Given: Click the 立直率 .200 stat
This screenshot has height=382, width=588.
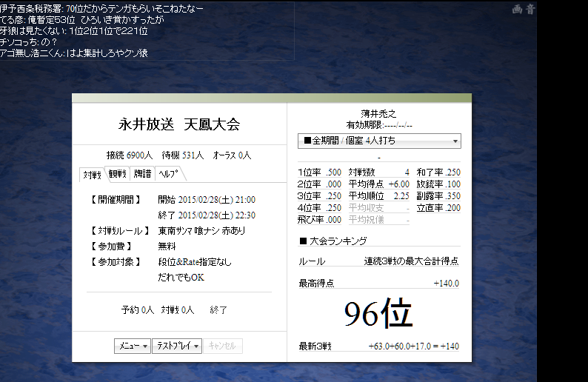Looking at the screenshot, I should point(438,208).
